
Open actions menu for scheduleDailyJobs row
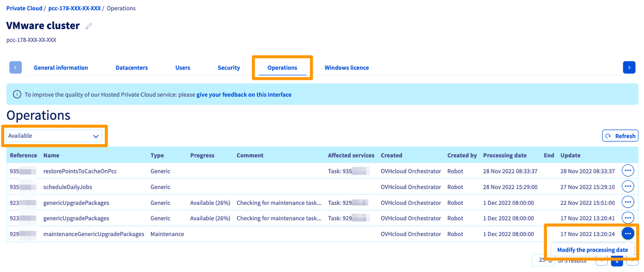click(x=627, y=187)
